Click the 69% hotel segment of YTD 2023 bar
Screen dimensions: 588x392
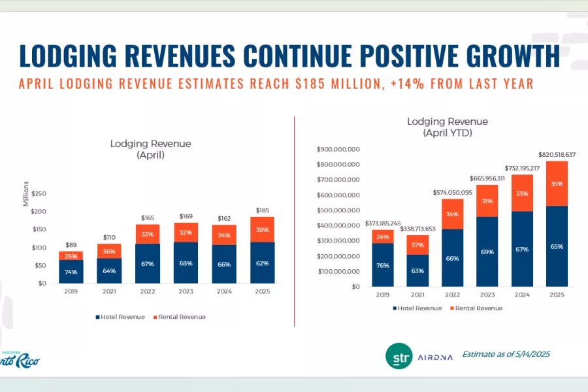point(487,252)
